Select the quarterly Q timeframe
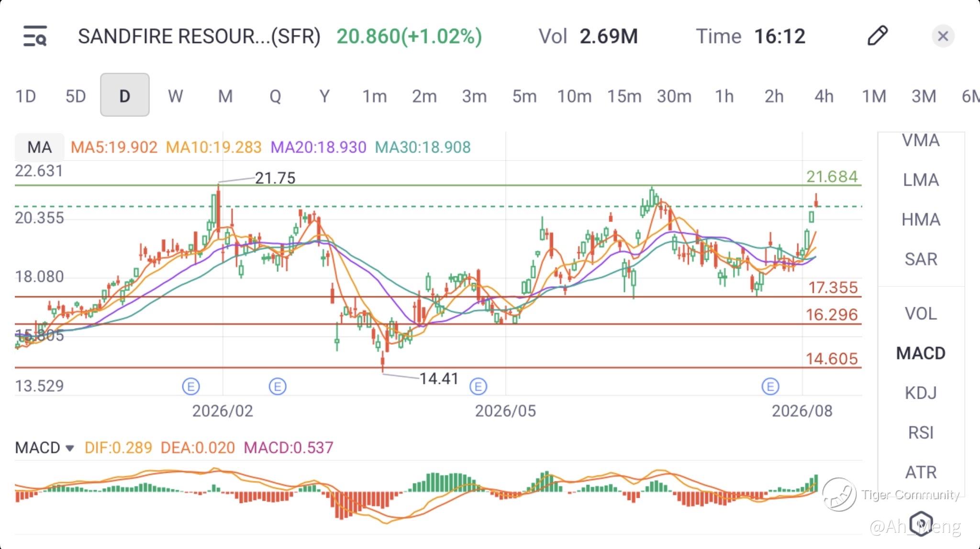The width and height of the screenshot is (980, 549). pos(275,96)
